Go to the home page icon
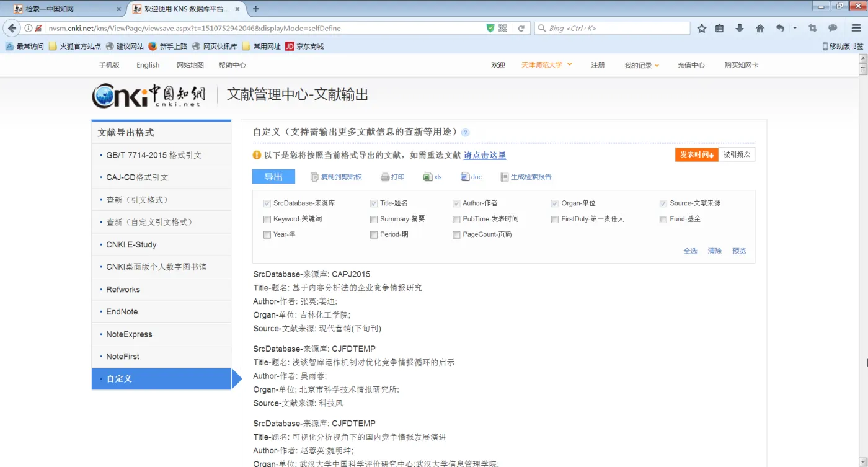 [760, 29]
